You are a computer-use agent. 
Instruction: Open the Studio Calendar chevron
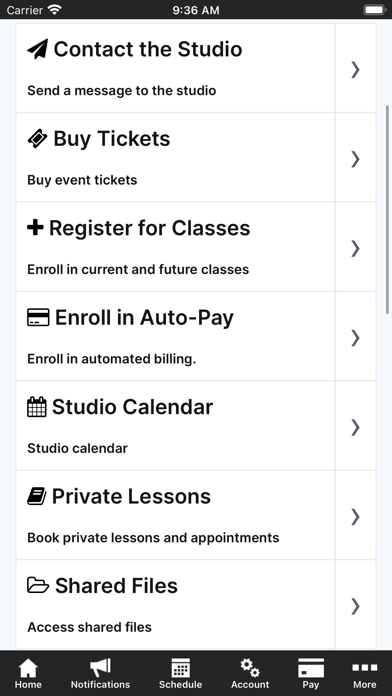coord(356,427)
